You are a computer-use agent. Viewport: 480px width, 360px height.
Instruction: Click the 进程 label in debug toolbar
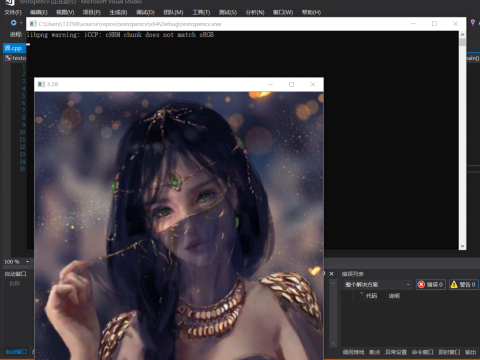16,34
